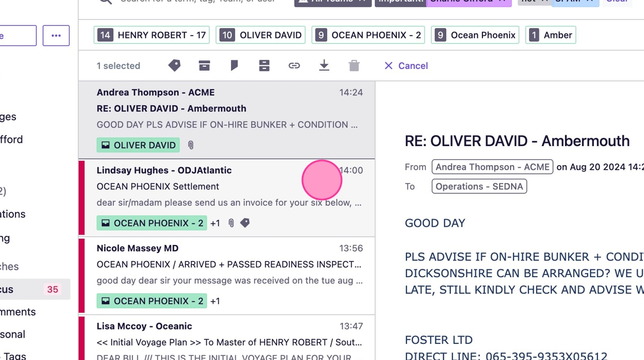The image size is (644, 360).
Task: Filter by the OLIVER DAVID chip with count 10
Action: (261, 35)
